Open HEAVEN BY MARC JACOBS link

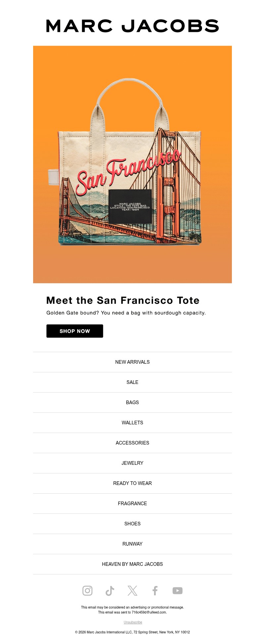pyautogui.click(x=132, y=564)
